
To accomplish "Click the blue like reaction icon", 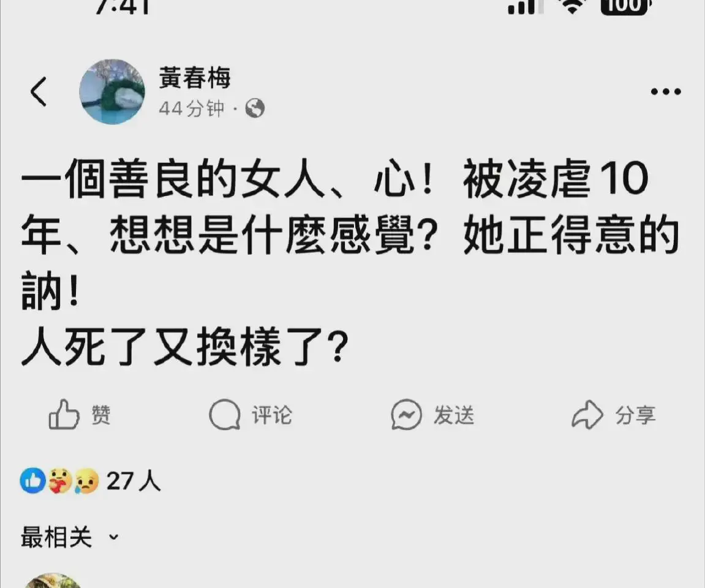I will coord(33,481).
